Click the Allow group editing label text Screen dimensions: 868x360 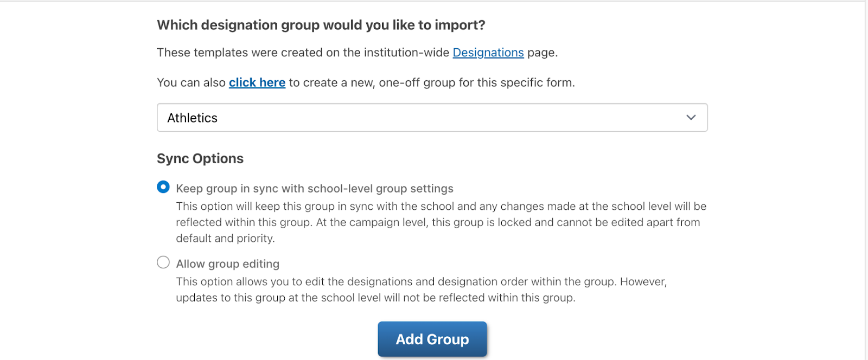[x=228, y=264]
